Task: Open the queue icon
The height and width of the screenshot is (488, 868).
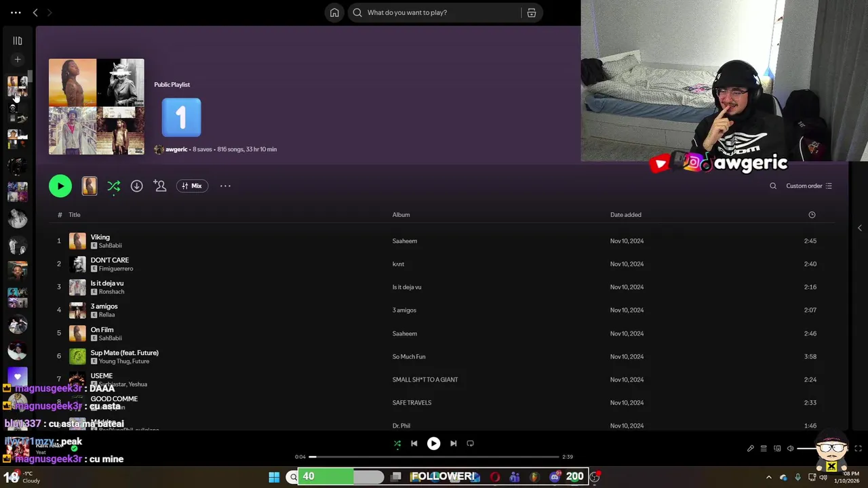Action: [764, 449]
